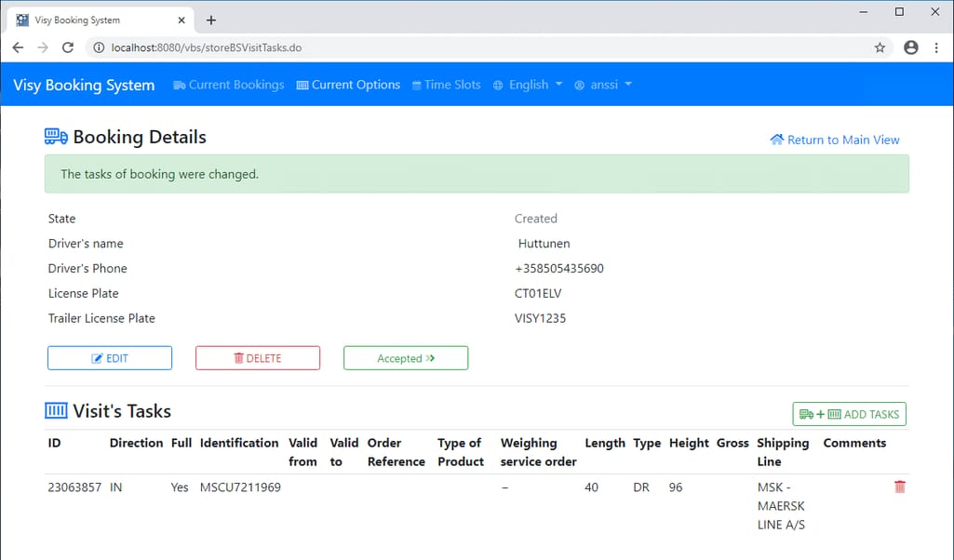Click task ID 23063857
This screenshot has height=560, width=954.
(x=74, y=487)
